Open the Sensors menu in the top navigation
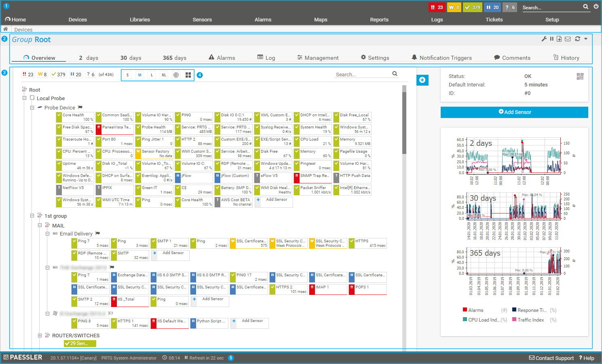The image size is (602, 364). tap(202, 19)
